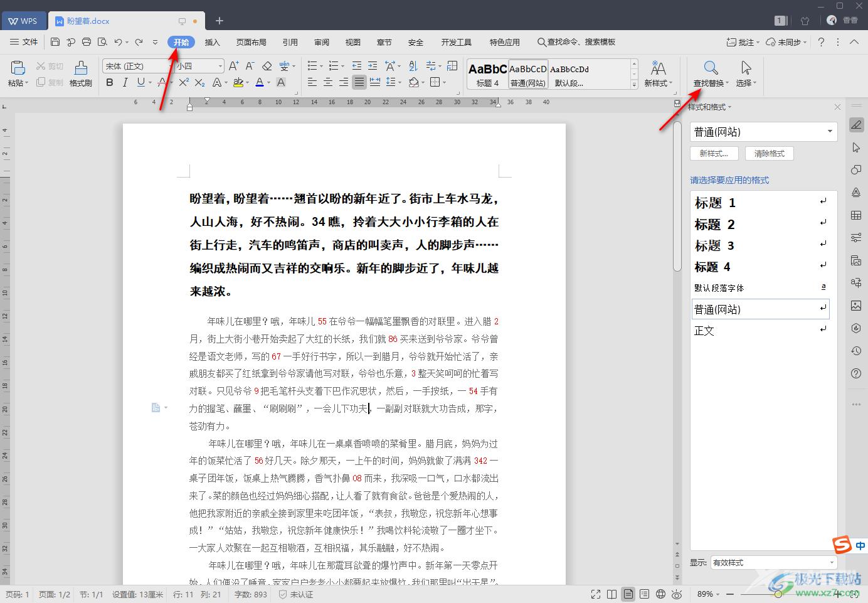Switch to the 引用 tab
The height and width of the screenshot is (603, 868).
click(290, 42)
